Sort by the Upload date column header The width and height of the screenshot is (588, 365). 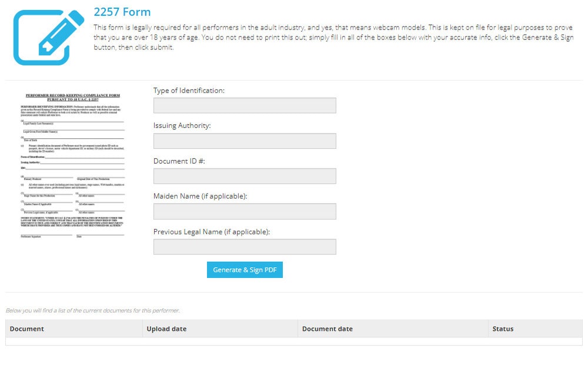(166, 328)
